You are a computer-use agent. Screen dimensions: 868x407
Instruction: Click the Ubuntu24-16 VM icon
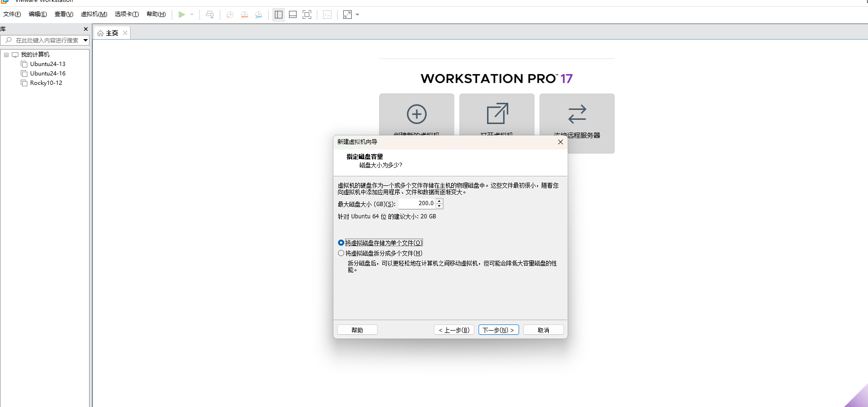click(x=24, y=74)
